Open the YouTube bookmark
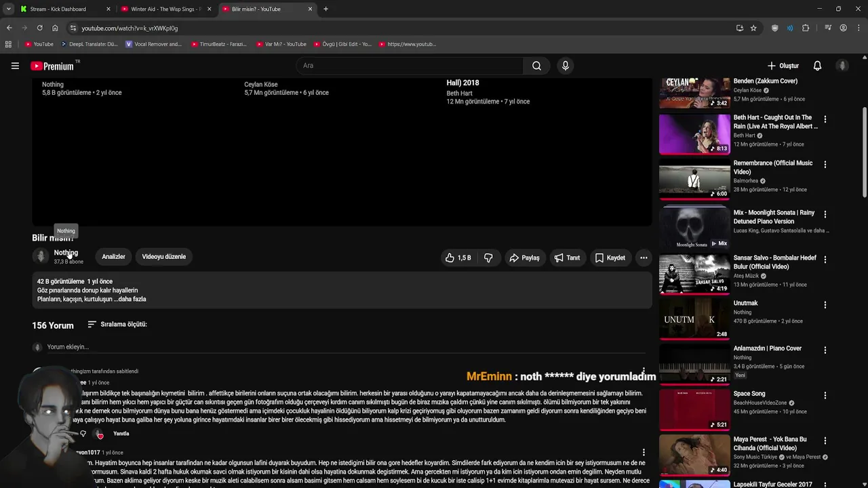868x488 pixels. click(x=39, y=44)
